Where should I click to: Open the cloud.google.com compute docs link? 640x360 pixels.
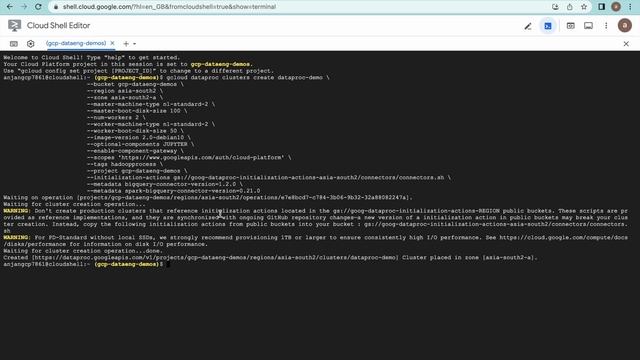563,238
